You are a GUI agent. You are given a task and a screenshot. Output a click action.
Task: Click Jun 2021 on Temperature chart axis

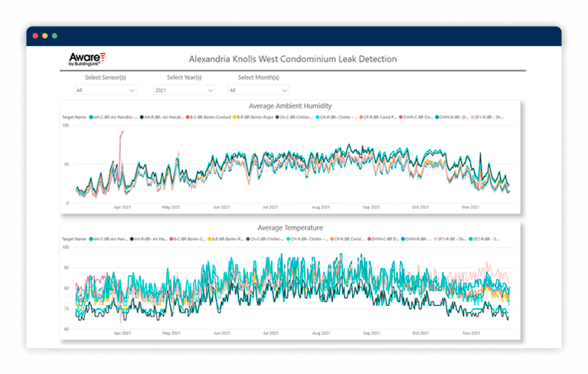(x=221, y=333)
